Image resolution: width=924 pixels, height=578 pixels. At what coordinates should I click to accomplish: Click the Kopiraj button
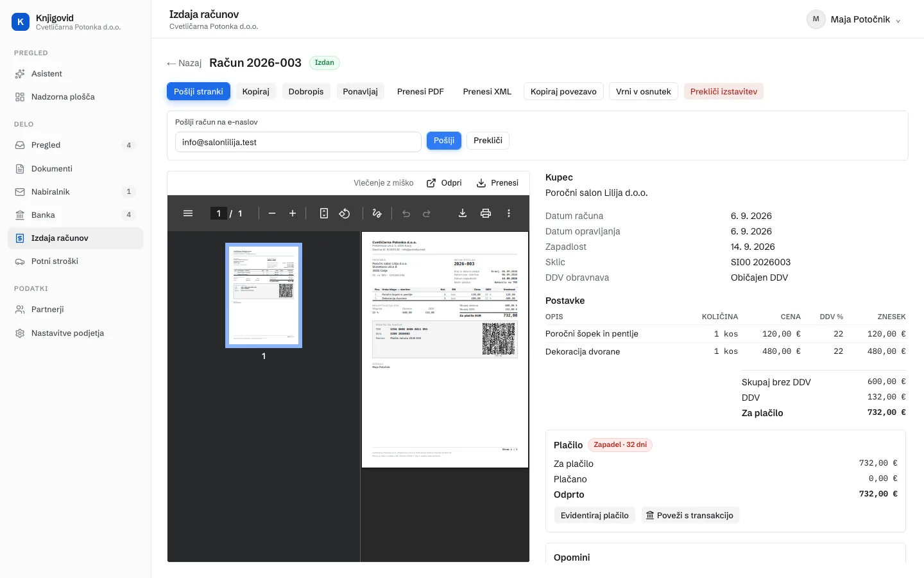(x=256, y=92)
